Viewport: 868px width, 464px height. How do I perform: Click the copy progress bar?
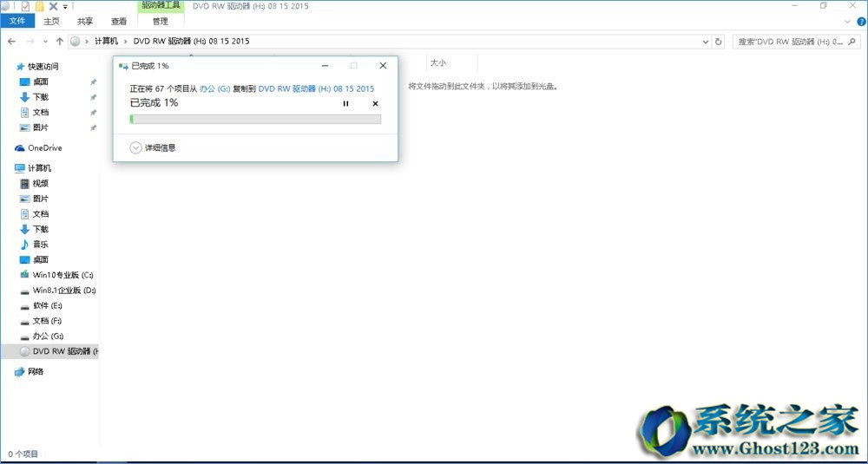point(255,119)
